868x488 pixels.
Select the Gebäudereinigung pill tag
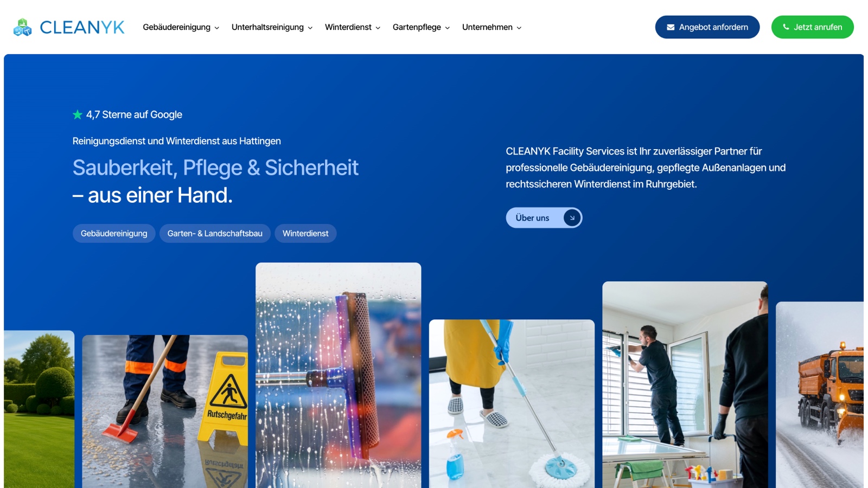click(x=114, y=233)
